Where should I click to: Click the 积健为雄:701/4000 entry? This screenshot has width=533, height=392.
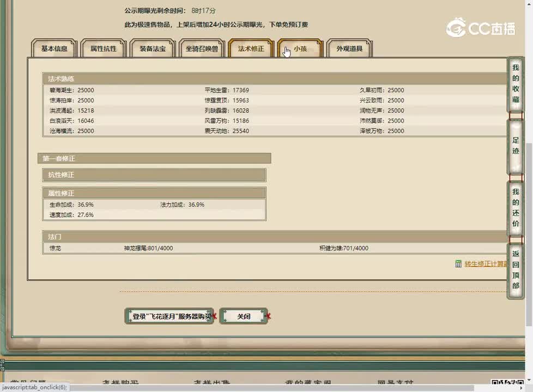[344, 248]
